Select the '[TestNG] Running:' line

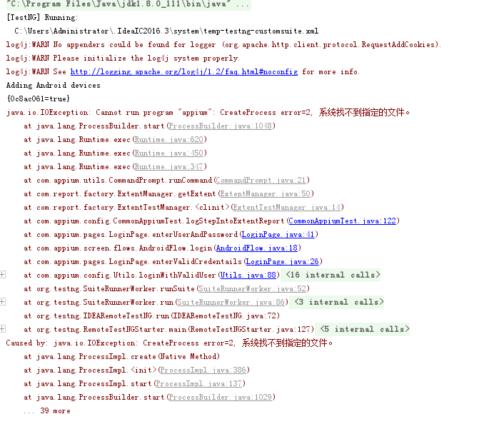[42, 17]
